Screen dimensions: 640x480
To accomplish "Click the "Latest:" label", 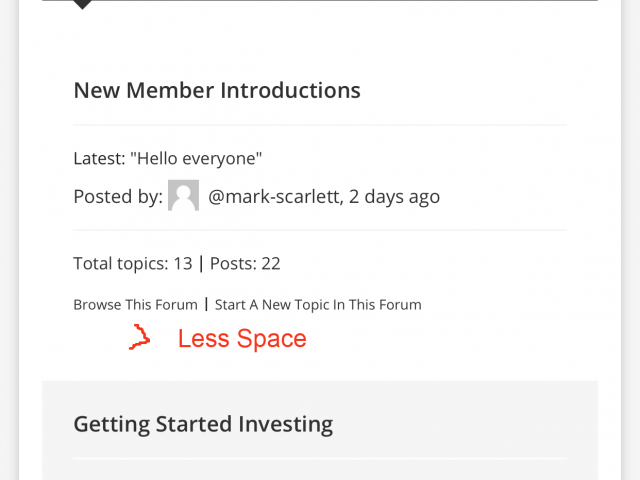I will (99, 158).
